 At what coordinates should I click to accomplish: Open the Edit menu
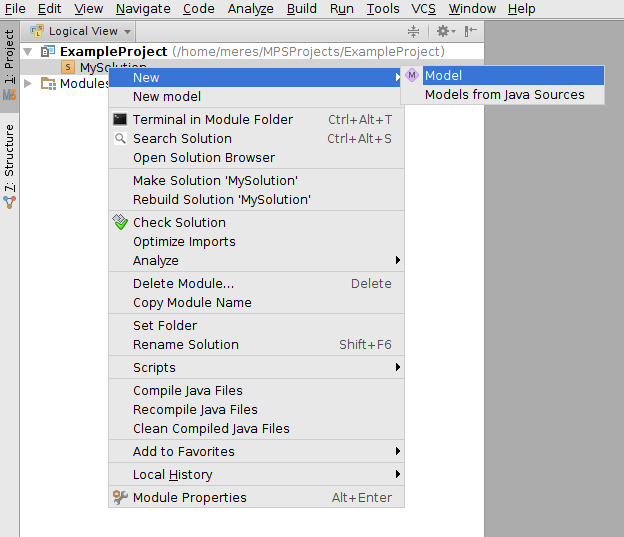point(49,8)
